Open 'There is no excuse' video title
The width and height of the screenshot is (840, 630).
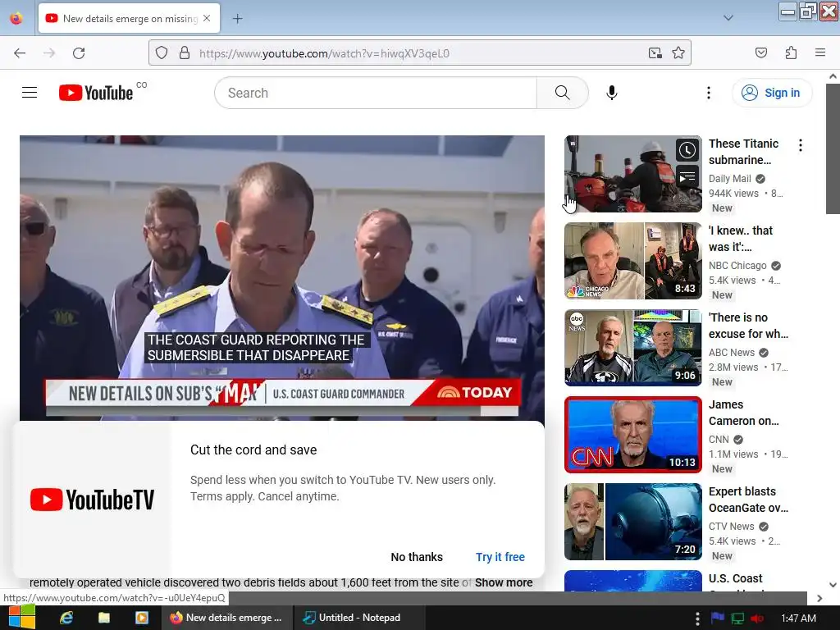748,325
